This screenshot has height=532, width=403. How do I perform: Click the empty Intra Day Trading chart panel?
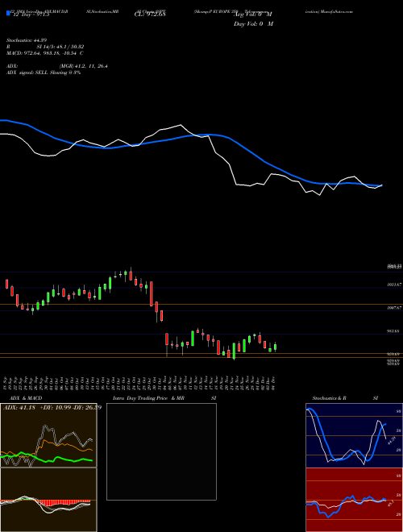coord(161,451)
